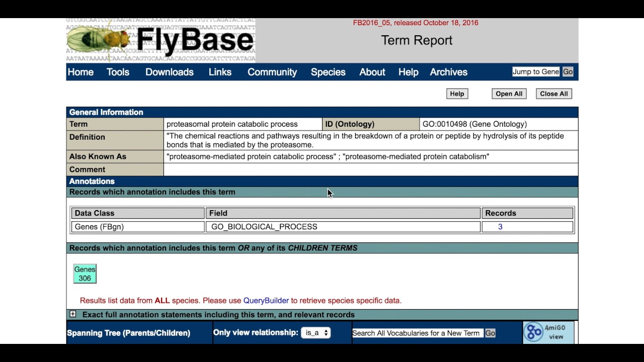Viewport: 644px width, 362px height.
Task: Click the Term Report page title
Action: (417, 40)
